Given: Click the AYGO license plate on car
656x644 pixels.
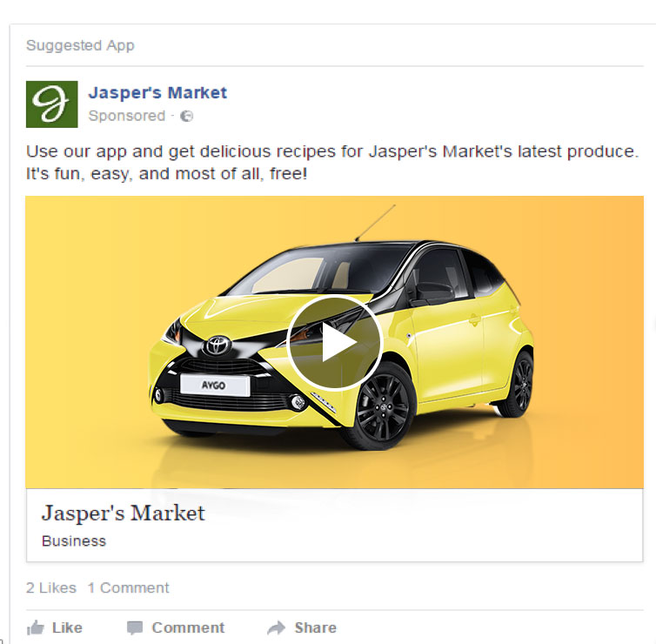Looking at the screenshot, I should click(x=215, y=386).
